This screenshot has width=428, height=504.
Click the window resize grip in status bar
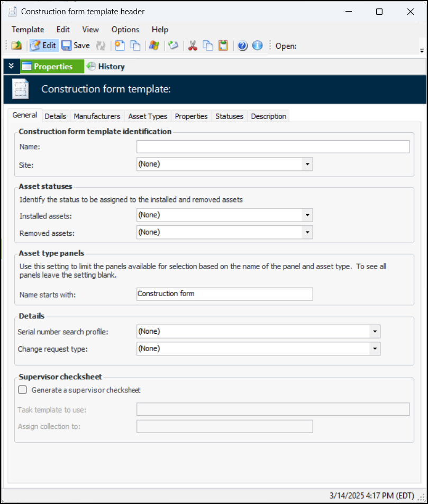(421, 497)
